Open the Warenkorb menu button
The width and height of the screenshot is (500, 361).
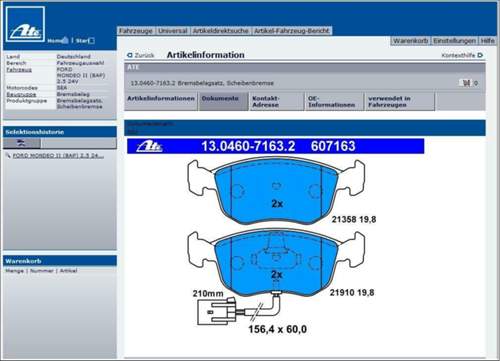point(410,41)
